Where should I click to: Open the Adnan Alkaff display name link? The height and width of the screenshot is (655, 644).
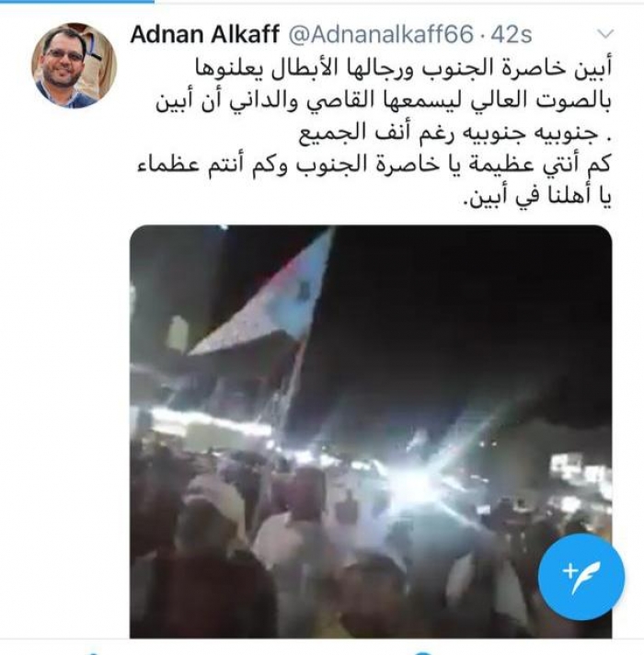pyautogui.click(x=204, y=34)
